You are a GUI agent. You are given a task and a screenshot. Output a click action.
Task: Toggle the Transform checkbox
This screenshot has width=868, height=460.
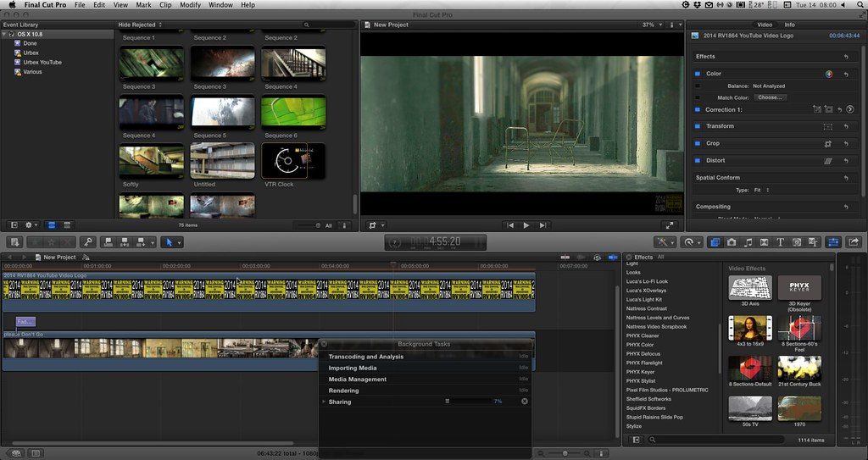click(698, 126)
